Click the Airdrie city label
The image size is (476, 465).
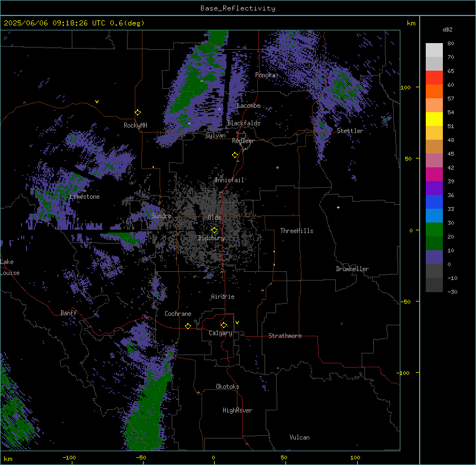tap(223, 297)
